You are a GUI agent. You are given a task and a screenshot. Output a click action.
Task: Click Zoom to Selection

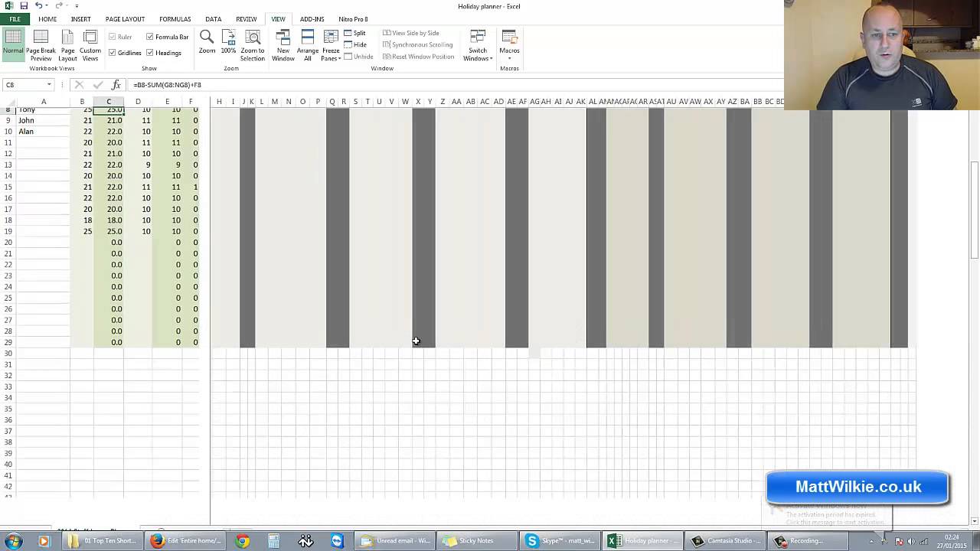[x=253, y=45]
